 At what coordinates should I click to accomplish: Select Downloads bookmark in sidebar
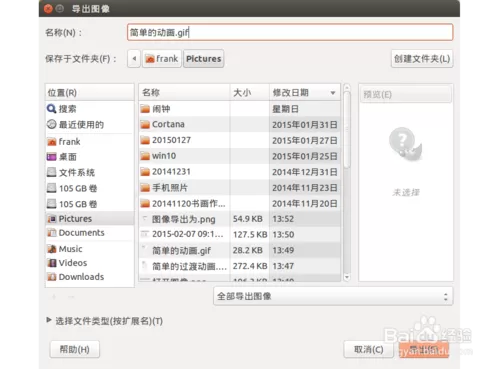(89, 277)
